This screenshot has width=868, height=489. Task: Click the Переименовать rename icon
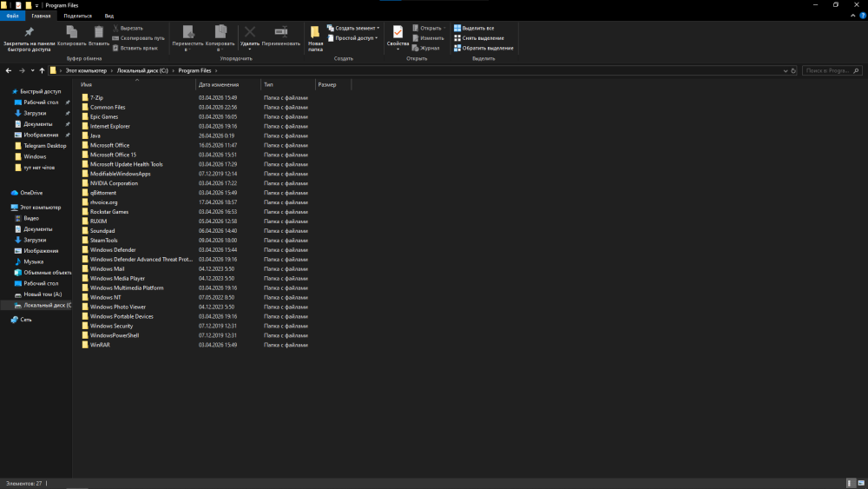click(280, 36)
